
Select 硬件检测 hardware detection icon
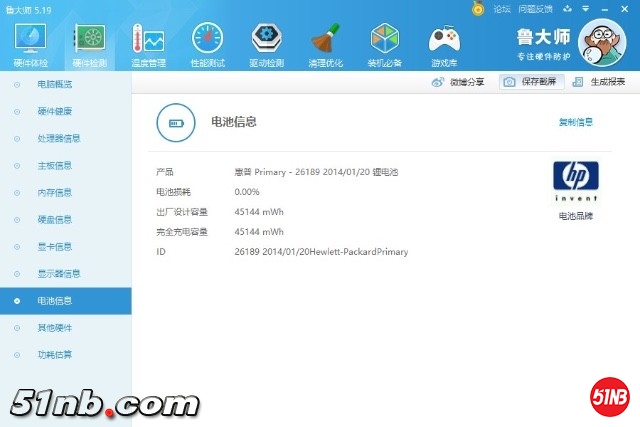pos(88,44)
